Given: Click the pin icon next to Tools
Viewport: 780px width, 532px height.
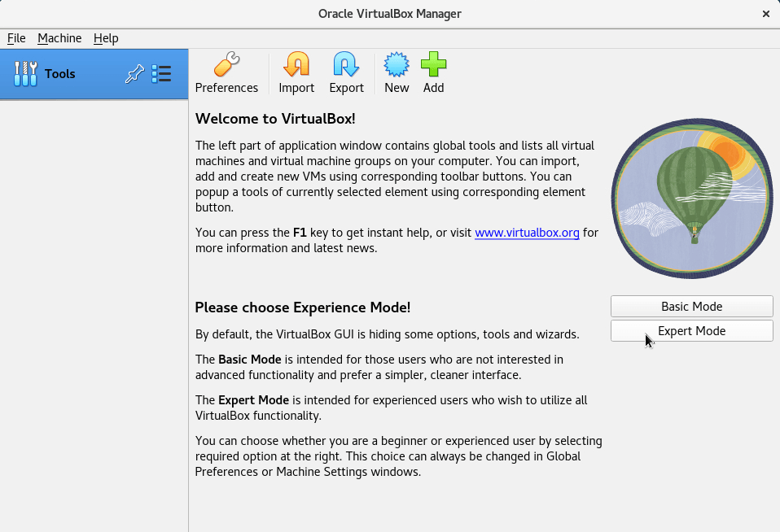Looking at the screenshot, I should click(134, 74).
